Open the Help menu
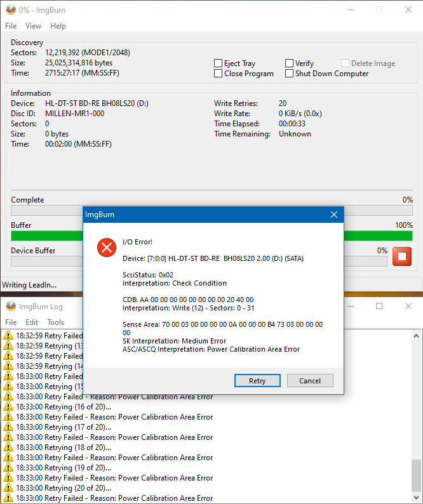Viewport: 423px width, 504px height. coord(58,26)
